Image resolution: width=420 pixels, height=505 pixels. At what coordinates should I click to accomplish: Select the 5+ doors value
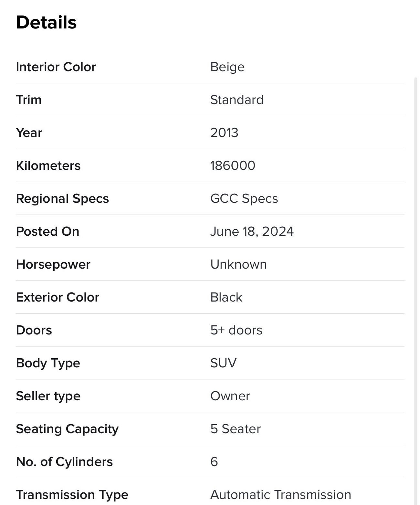click(x=236, y=330)
